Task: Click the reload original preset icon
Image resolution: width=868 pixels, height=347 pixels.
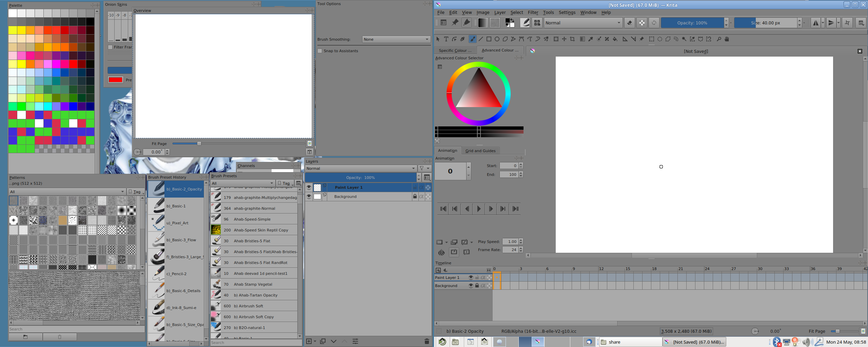Action: [x=654, y=23]
